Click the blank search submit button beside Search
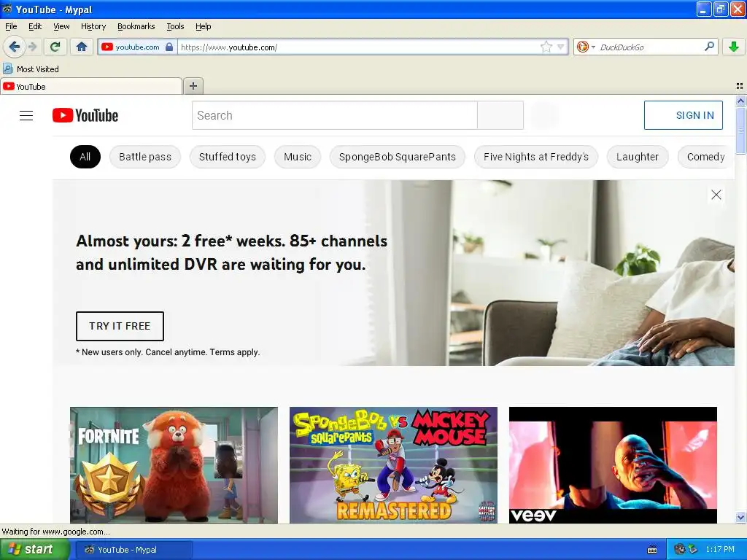The height and width of the screenshot is (560, 747). click(500, 115)
